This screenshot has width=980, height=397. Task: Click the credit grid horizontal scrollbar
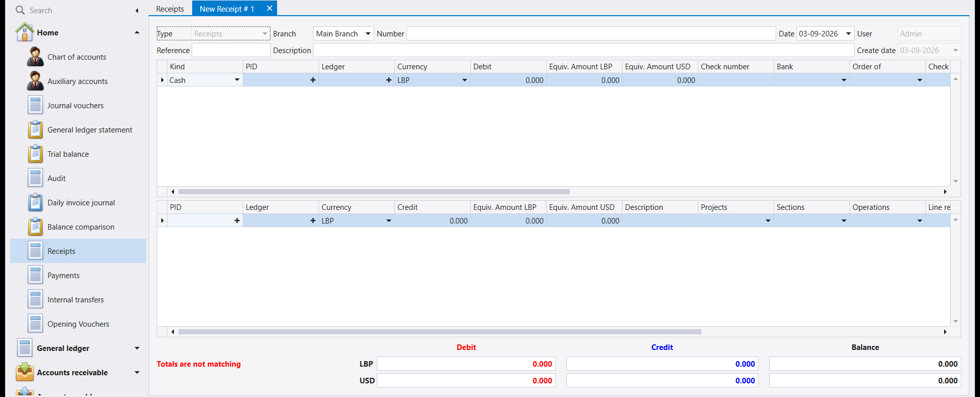[440, 332]
